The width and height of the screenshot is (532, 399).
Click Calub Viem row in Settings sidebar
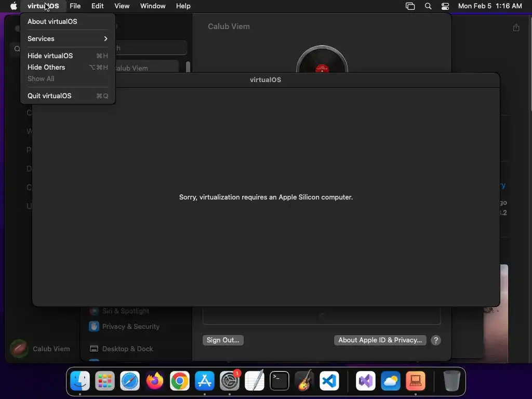(x=147, y=67)
